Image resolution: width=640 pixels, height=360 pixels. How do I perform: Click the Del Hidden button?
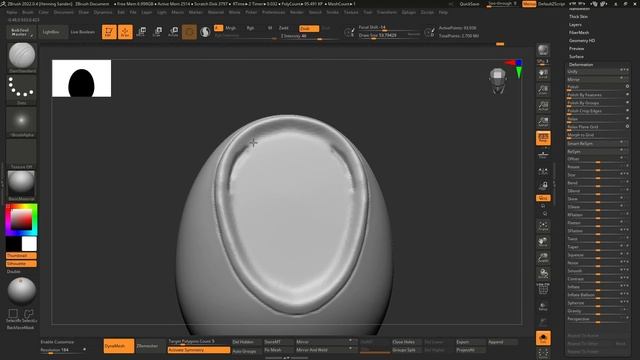[x=247, y=342]
